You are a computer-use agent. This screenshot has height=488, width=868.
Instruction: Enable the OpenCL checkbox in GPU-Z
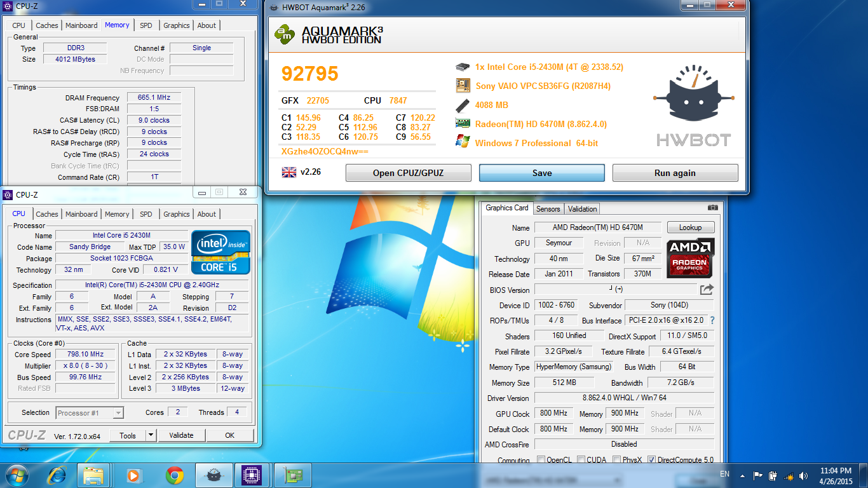541,460
